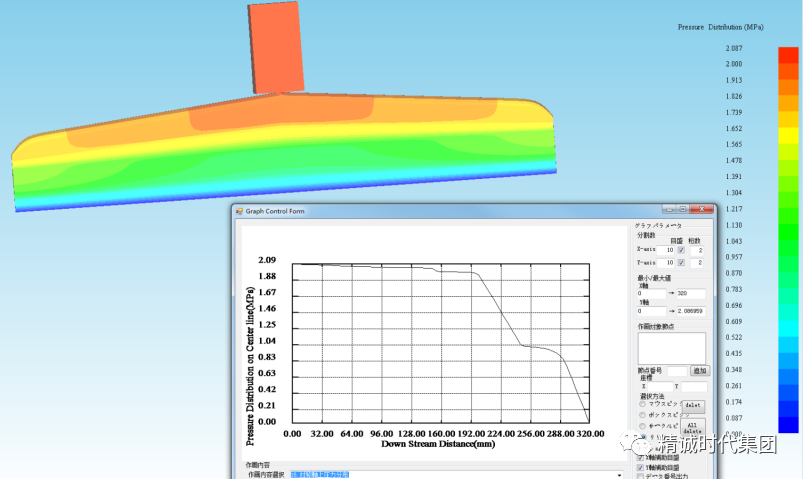Viewport: 803px width, 479px height.
Task: Click the legend value '2.000'
Action: click(x=733, y=64)
